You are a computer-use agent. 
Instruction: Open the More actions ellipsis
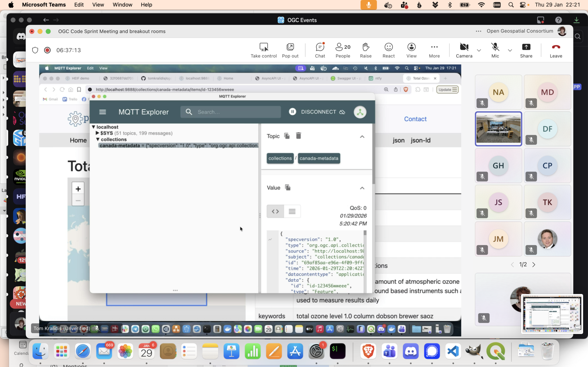434,47
